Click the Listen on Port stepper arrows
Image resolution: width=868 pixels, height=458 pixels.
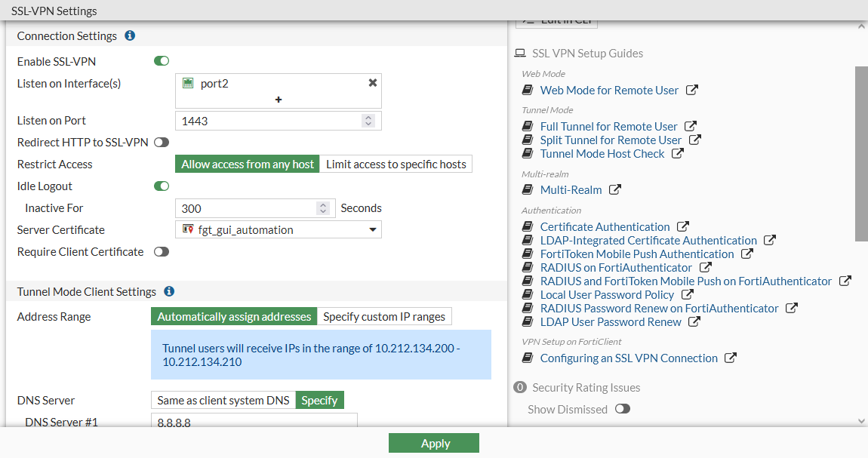click(x=368, y=121)
